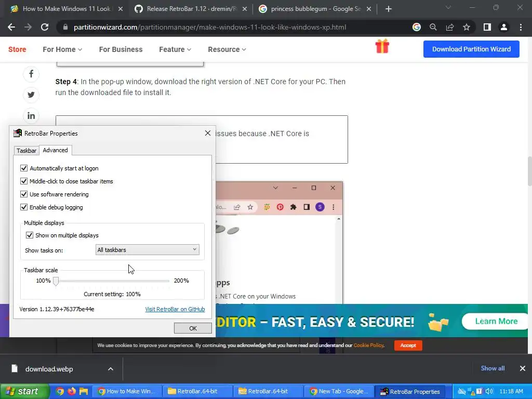The image size is (532, 399).
Task: Switch to How to Make Win taskbar item
Action: point(127,391)
